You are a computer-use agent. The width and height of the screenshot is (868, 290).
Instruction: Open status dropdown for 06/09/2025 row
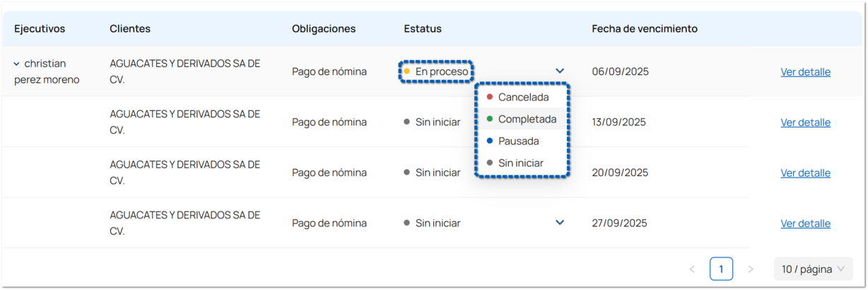560,71
